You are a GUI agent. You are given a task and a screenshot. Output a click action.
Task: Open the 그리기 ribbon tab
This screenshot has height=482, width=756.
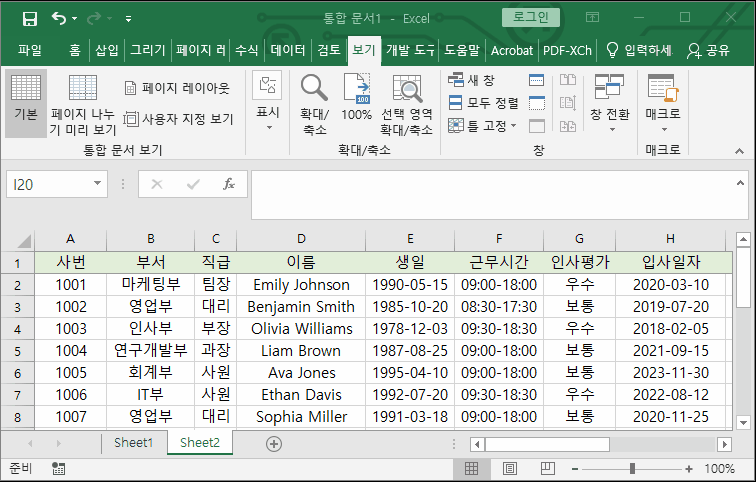click(148, 50)
